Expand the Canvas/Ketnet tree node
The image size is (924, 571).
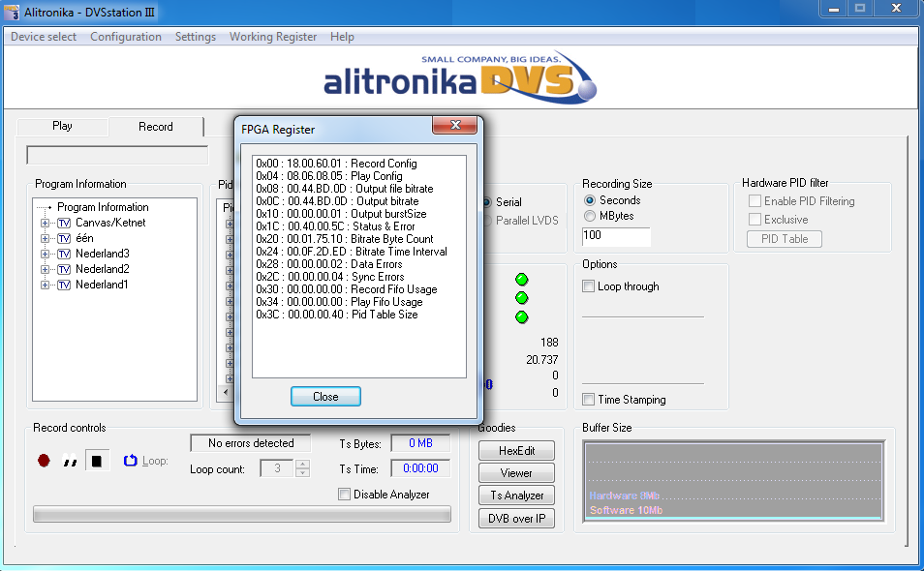(x=45, y=223)
